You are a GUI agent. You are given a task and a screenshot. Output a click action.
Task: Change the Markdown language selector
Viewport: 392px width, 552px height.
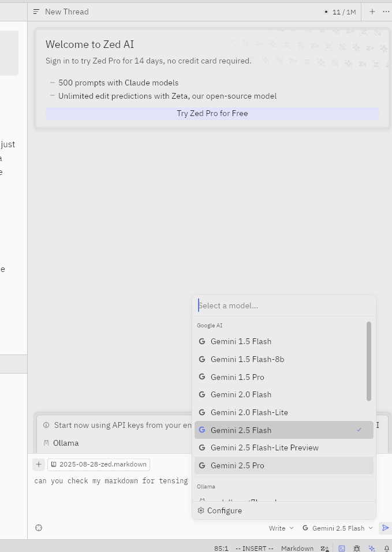pyautogui.click(x=297, y=549)
